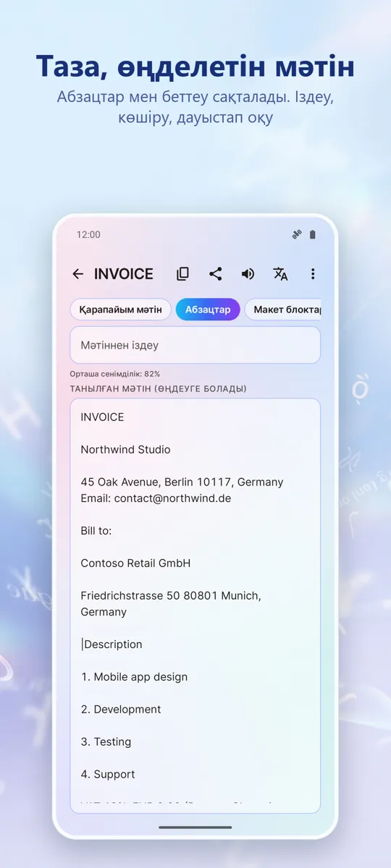Screen dimensions: 391x868
Task: Click the '4. Support' line
Action: (108, 774)
